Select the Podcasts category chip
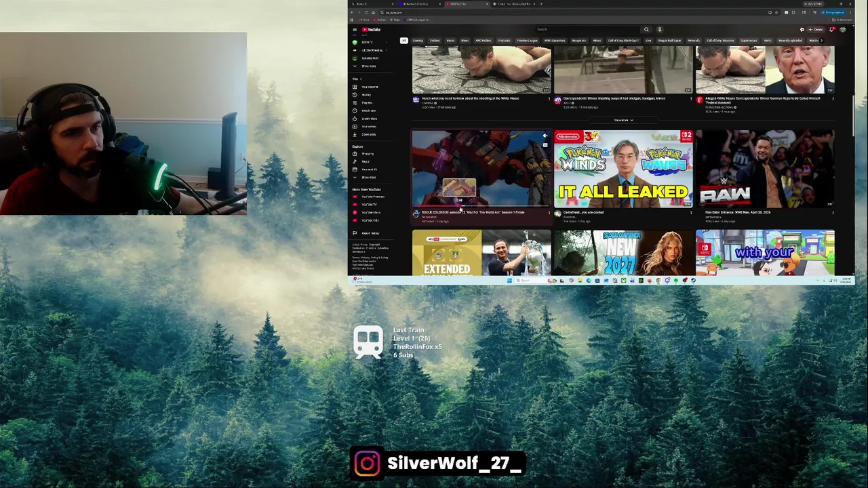 pyautogui.click(x=504, y=41)
